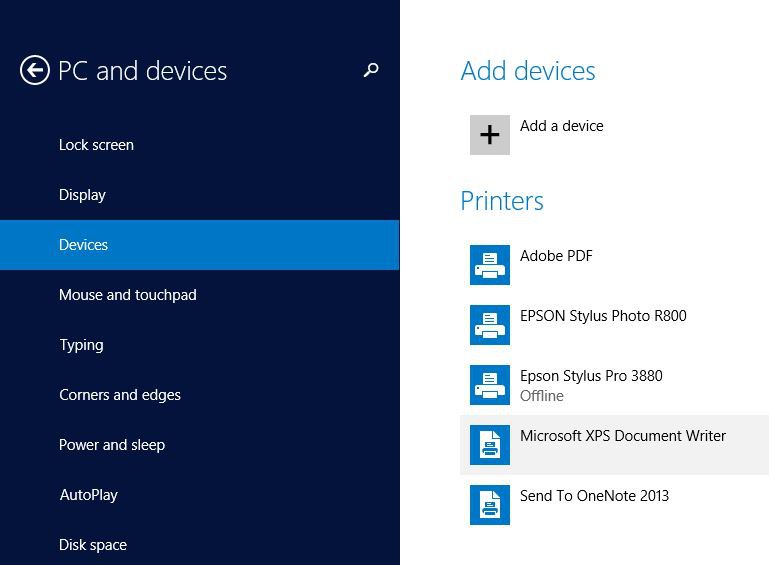Open Power and sleep settings
769x565 pixels.
(x=200, y=445)
